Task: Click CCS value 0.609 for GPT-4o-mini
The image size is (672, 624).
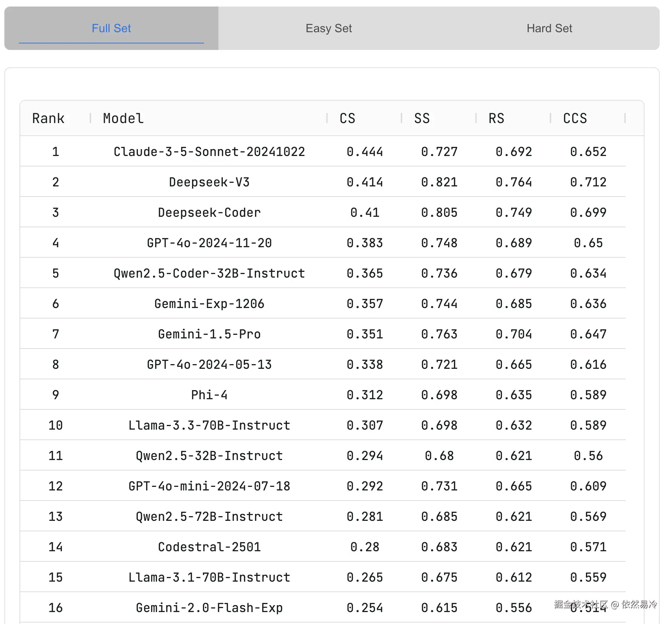Action: pyautogui.click(x=588, y=486)
